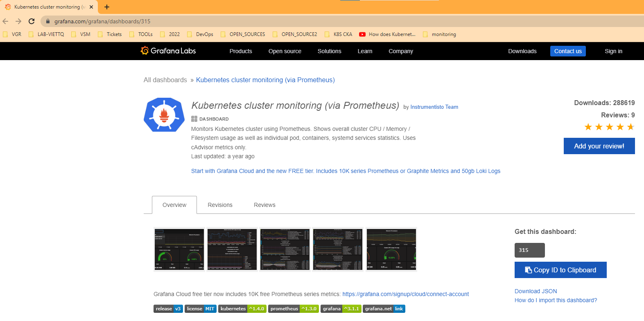Click the Contact us button
Image resolution: width=644 pixels, height=321 pixels.
[568, 51]
